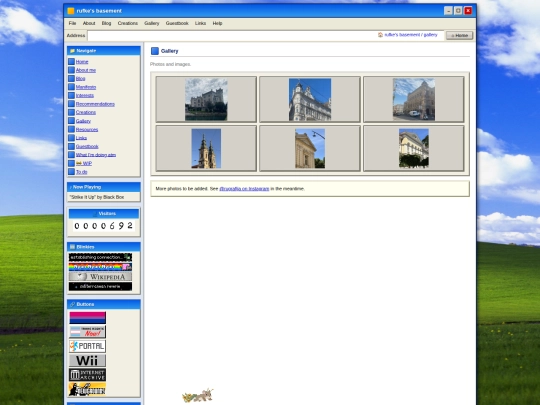Click the chain link icon in the Buttons header
Viewport: 540px width, 405px height.
point(72,304)
